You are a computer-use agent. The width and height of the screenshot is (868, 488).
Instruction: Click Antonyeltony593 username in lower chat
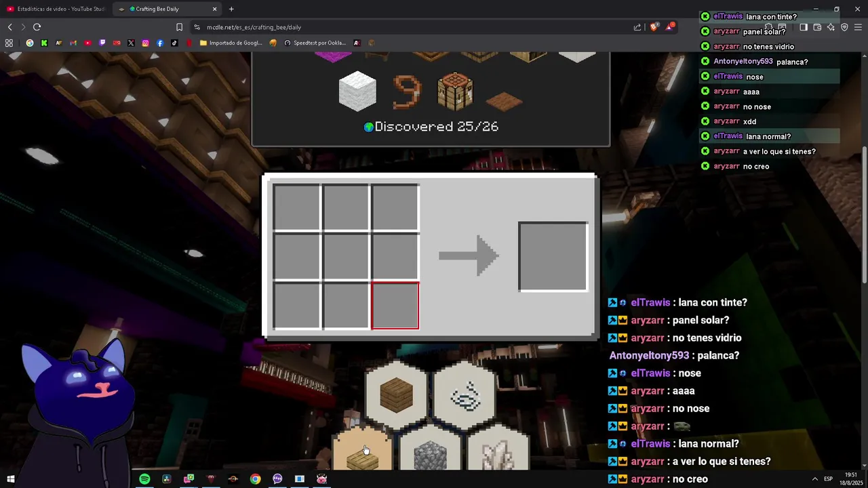coord(649,356)
